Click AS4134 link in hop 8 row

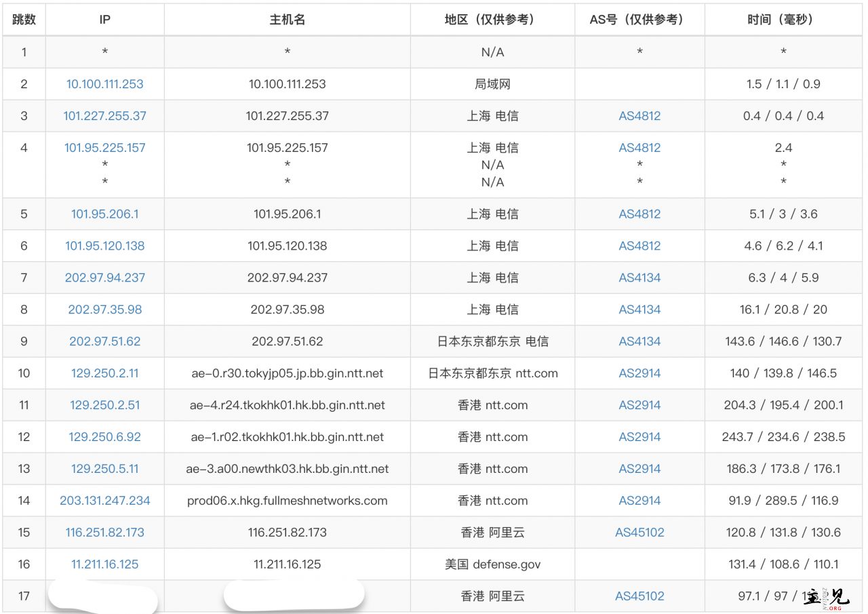tap(639, 309)
